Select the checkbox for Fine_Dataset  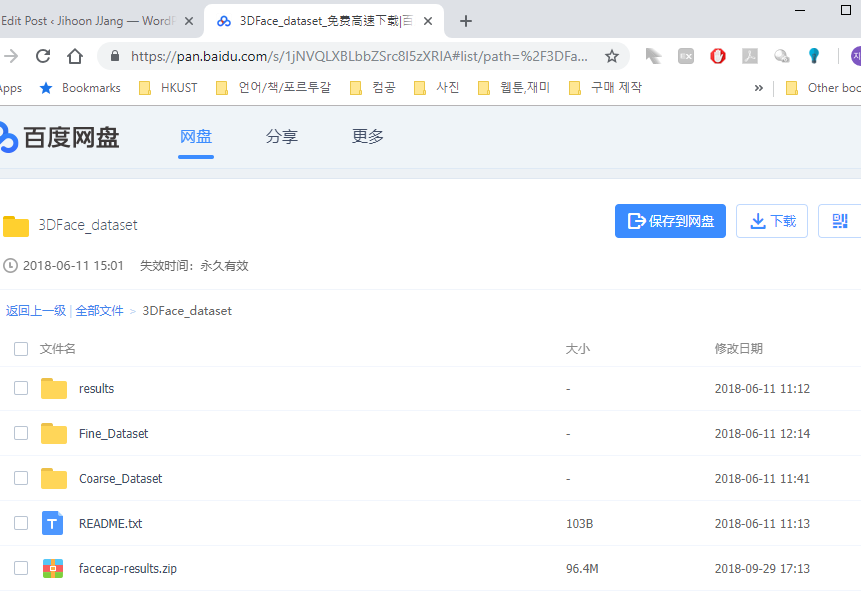click(x=21, y=433)
